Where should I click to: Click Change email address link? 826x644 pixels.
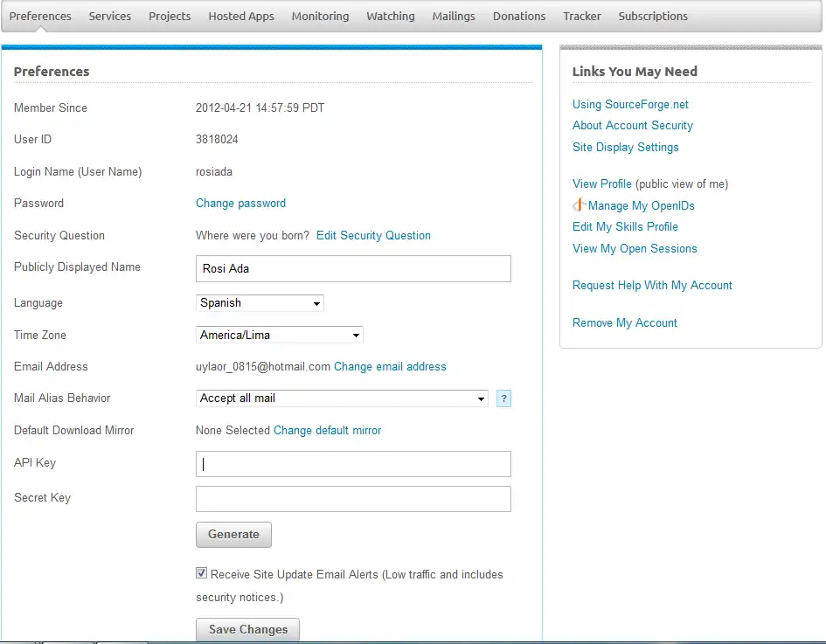pyautogui.click(x=390, y=366)
